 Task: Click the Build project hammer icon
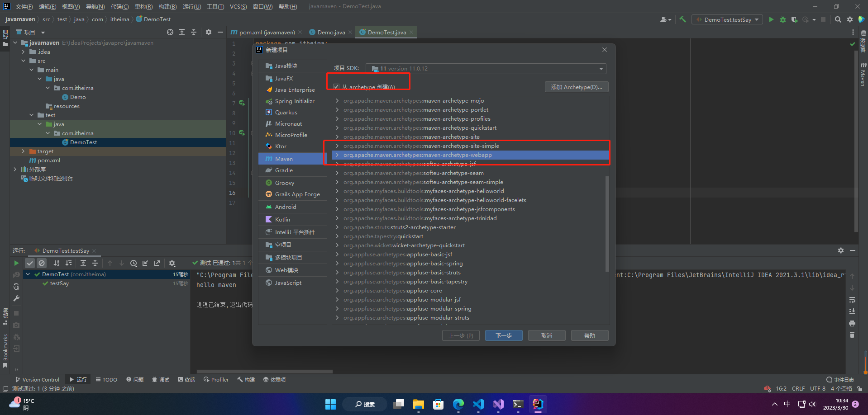pyautogui.click(x=682, y=19)
